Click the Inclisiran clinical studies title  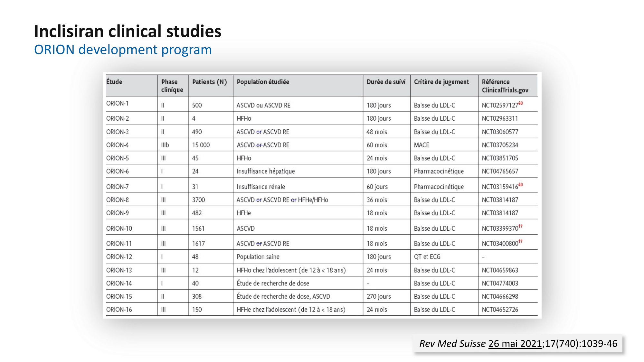tap(128, 32)
